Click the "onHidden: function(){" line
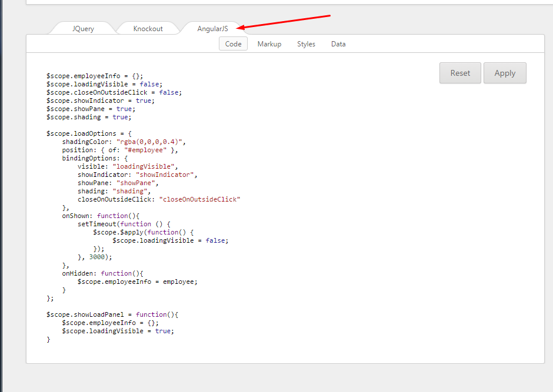This screenshot has height=392, width=553. 102,273
